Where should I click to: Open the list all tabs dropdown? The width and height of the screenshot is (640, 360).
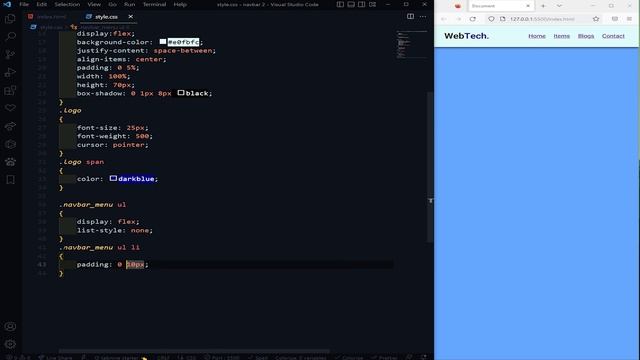[x=559, y=6]
